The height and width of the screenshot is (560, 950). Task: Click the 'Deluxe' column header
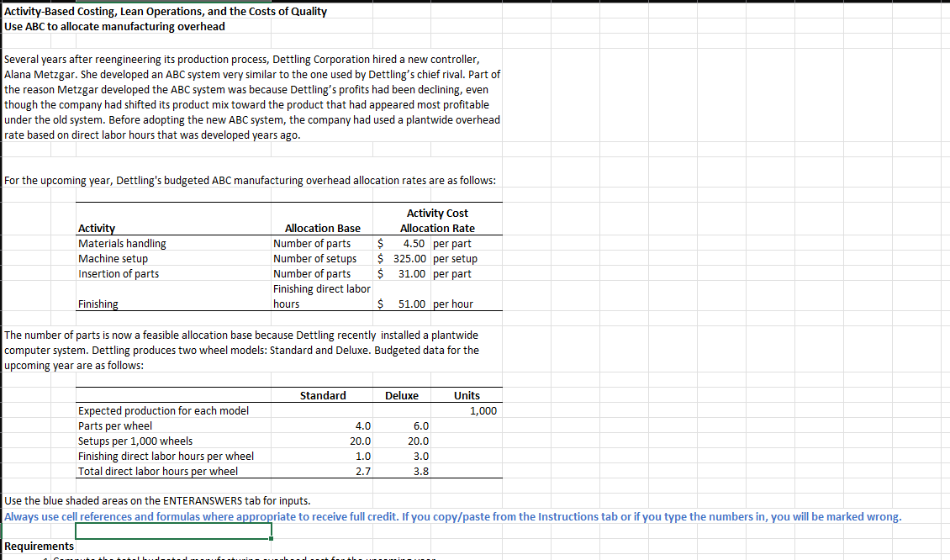tap(402, 396)
